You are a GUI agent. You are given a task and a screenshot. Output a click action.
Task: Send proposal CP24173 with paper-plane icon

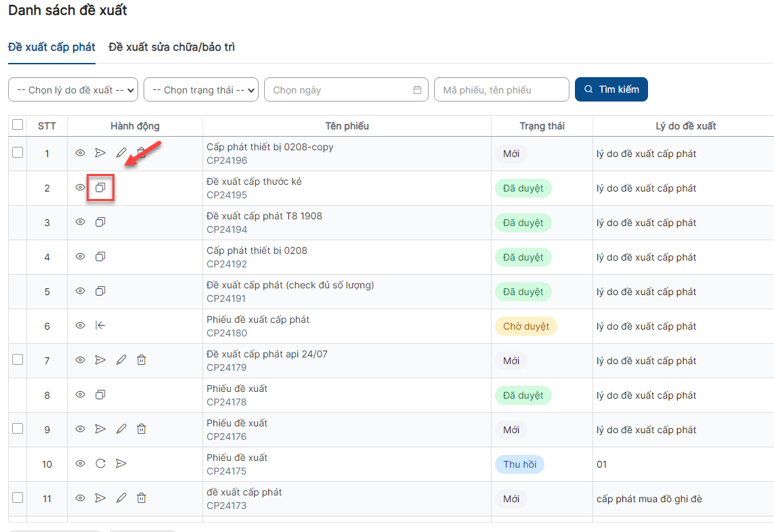[x=100, y=498]
